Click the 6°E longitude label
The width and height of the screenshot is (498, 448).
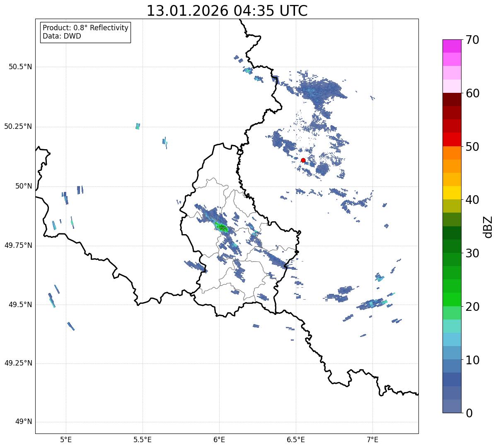point(219,440)
